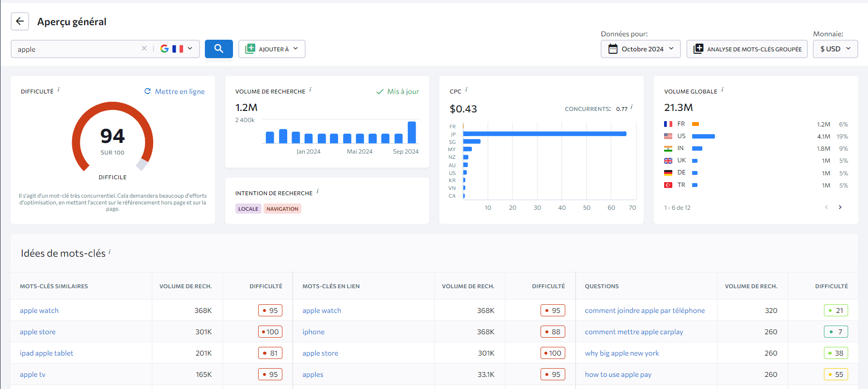The width and height of the screenshot is (868, 389).
Task: Open similar keyword apple watch link
Action: [x=39, y=311]
